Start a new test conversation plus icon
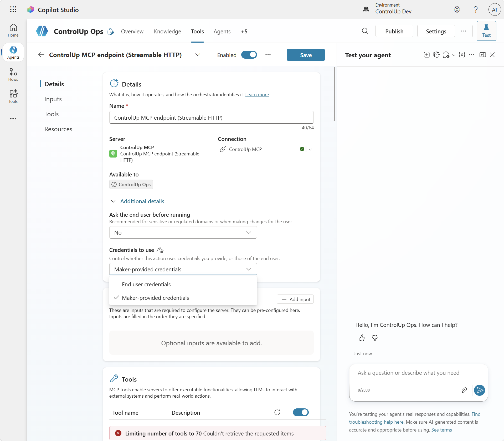The image size is (504, 441). [427, 55]
